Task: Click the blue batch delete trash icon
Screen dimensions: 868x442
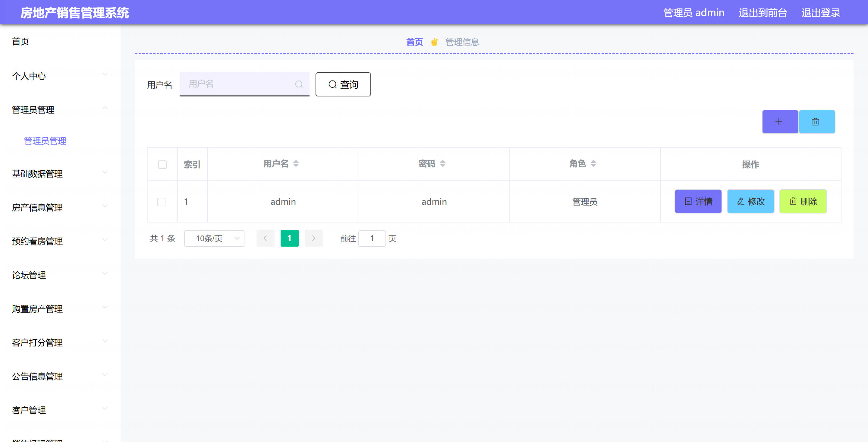Action: click(816, 122)
